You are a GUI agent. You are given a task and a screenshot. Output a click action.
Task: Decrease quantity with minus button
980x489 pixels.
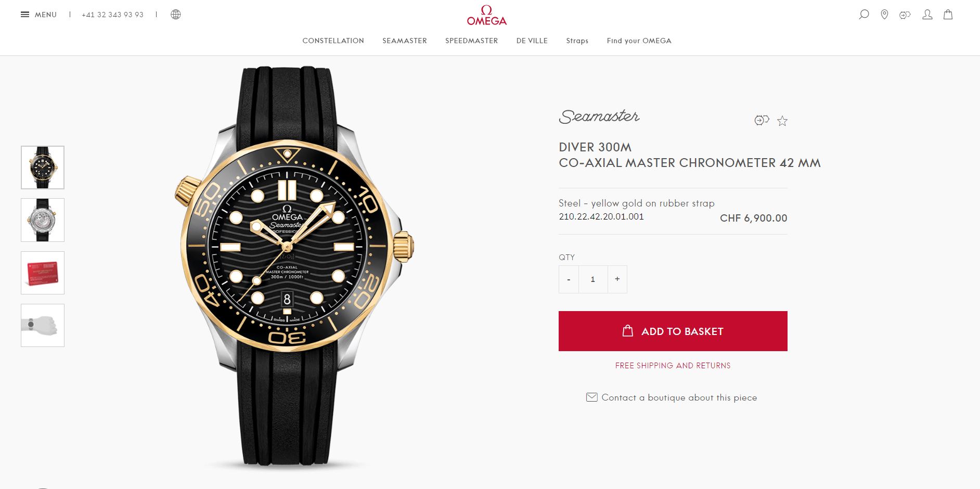[x=569, y=279]
